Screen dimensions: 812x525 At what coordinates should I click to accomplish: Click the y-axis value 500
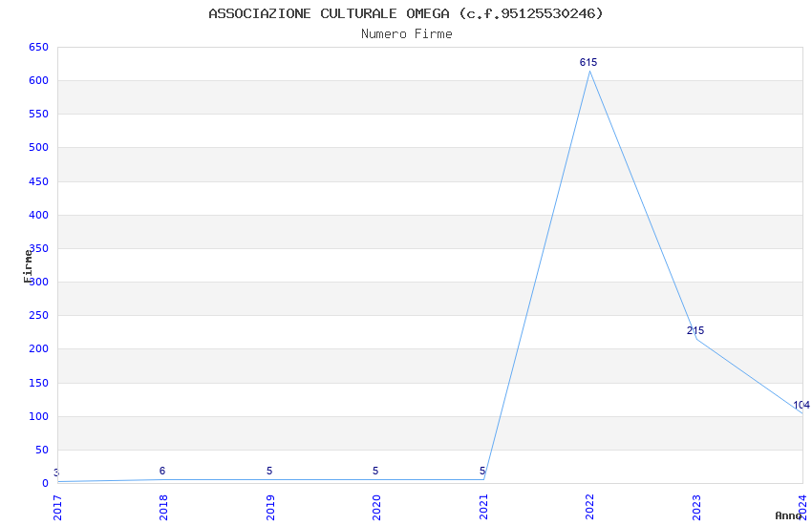38,147
